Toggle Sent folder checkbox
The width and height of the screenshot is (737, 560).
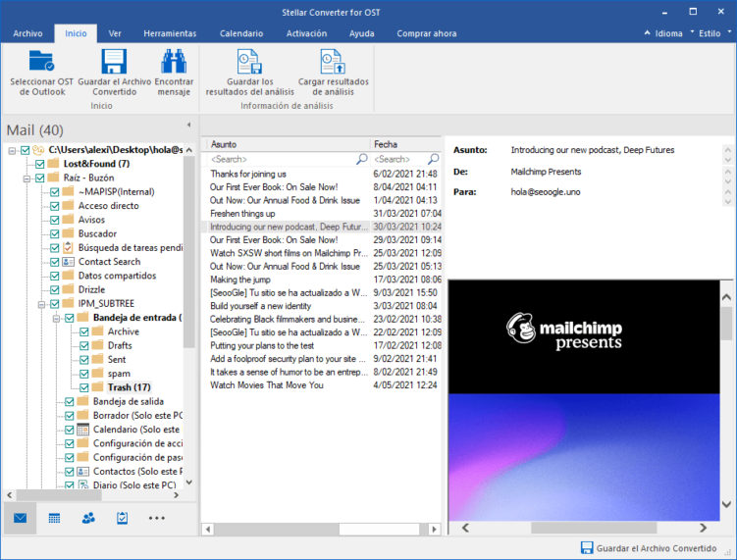[84, 360]
